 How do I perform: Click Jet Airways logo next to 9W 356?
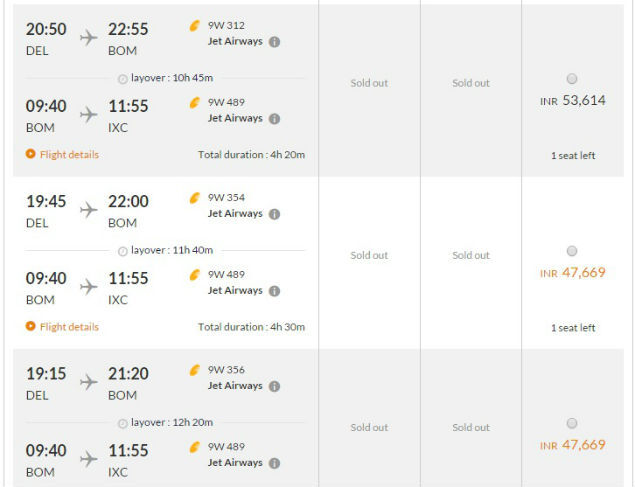pos(195,370)
